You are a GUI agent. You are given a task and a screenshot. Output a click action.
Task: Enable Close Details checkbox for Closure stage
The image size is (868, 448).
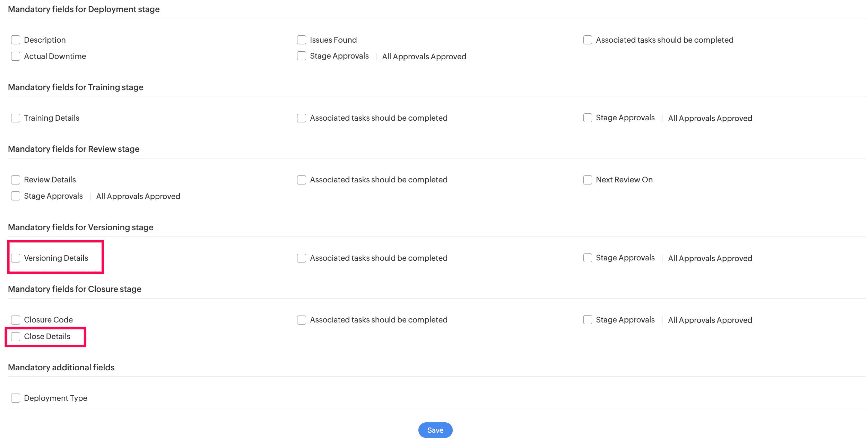pyautogui.click(x=15, y=336)
